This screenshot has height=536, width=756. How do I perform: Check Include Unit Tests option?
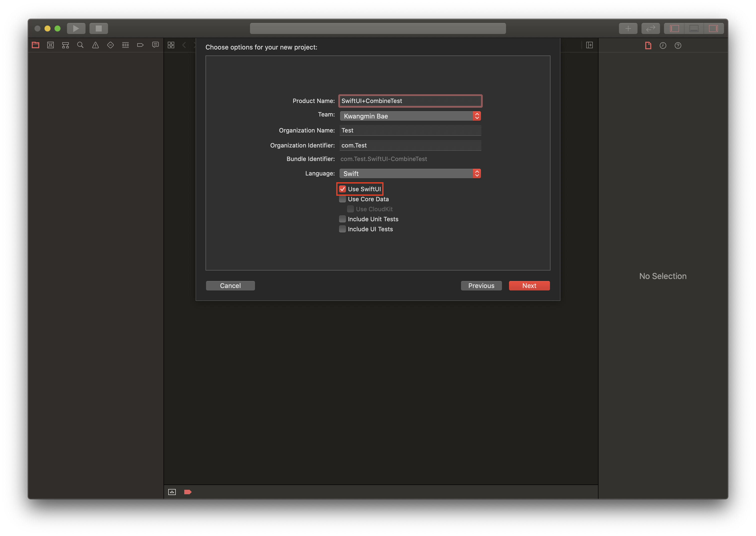(x=342, y=219)
